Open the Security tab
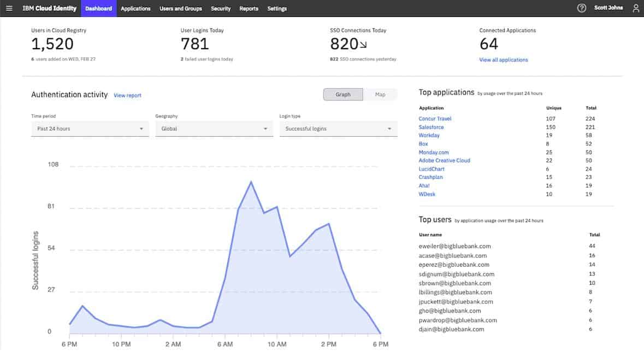Image resolution: width=644 pixels, height=362 pixels. (221, 8)
